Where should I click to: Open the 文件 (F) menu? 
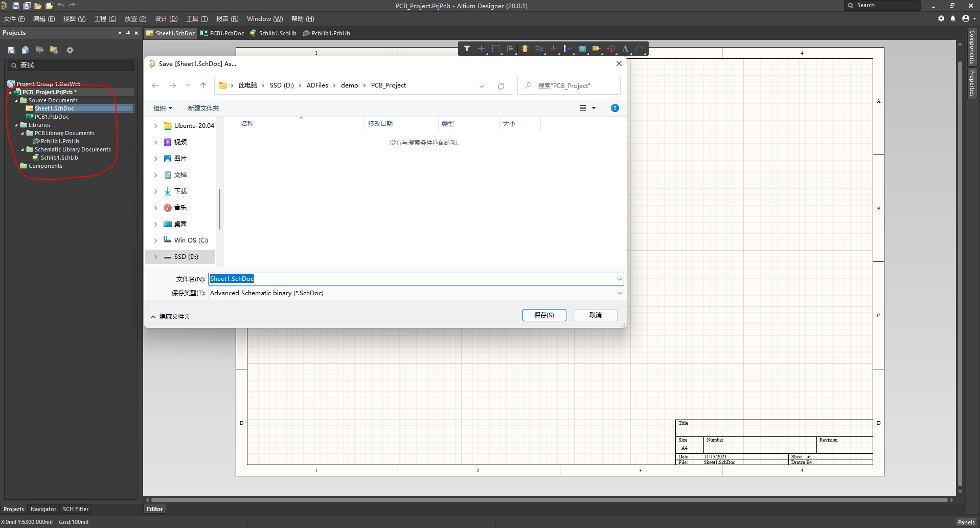point(14,19)
